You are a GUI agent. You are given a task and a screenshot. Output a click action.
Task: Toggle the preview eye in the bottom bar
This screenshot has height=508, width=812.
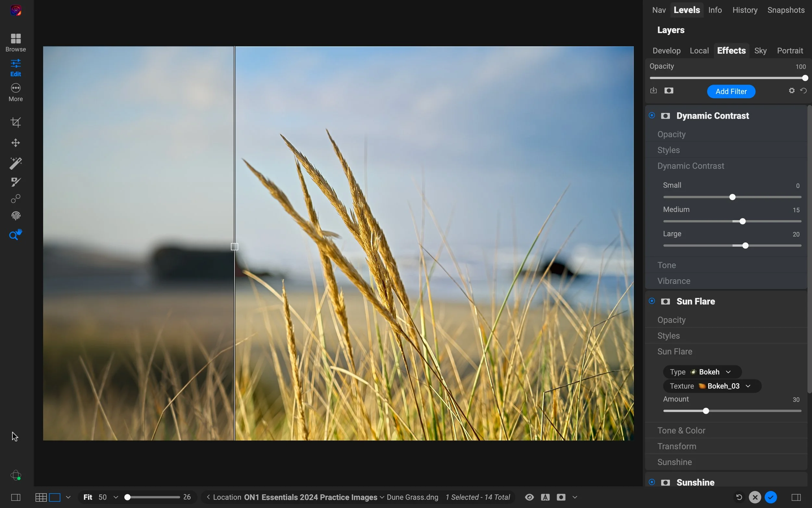coord(529,497)
